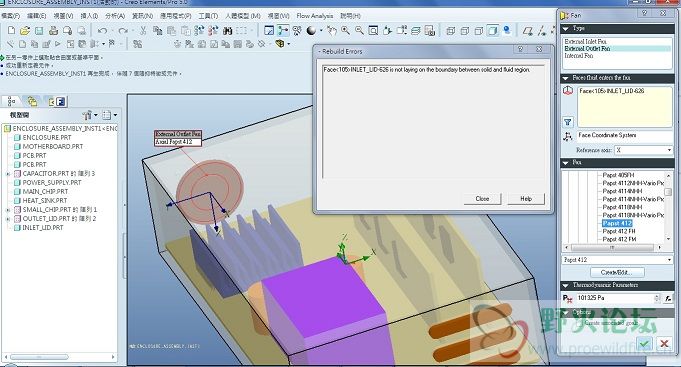Open the 檔案(F) File menu
The width and height of the screenshot is (681, 367).
click(10, 16)
